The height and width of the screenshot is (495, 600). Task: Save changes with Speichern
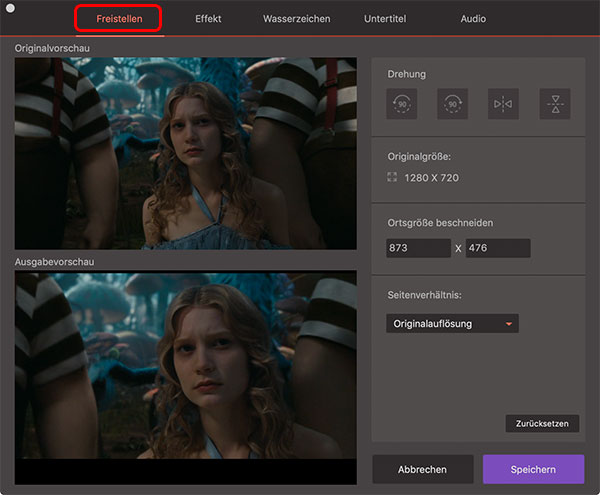(533, 469)
